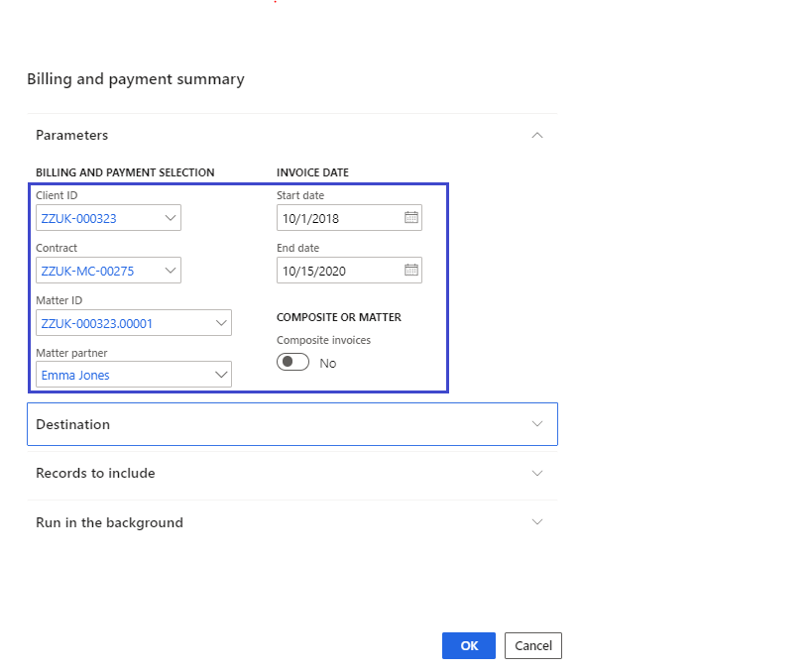Open the Start date calendar picker
This screenshot has width=812, height=670.
[x=411, y=217]
